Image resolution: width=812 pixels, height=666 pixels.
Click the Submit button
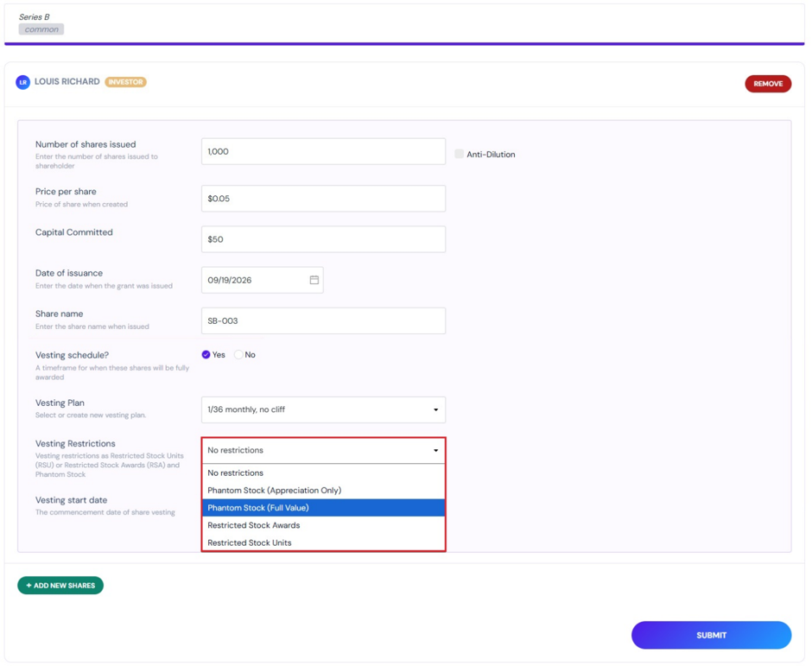click(711, 636)
